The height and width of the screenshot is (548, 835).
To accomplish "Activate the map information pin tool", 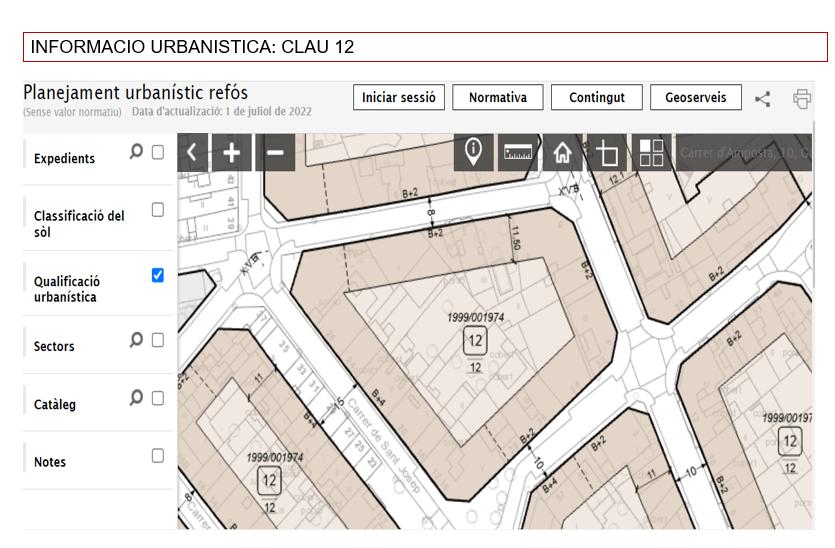I will point(473,152).
